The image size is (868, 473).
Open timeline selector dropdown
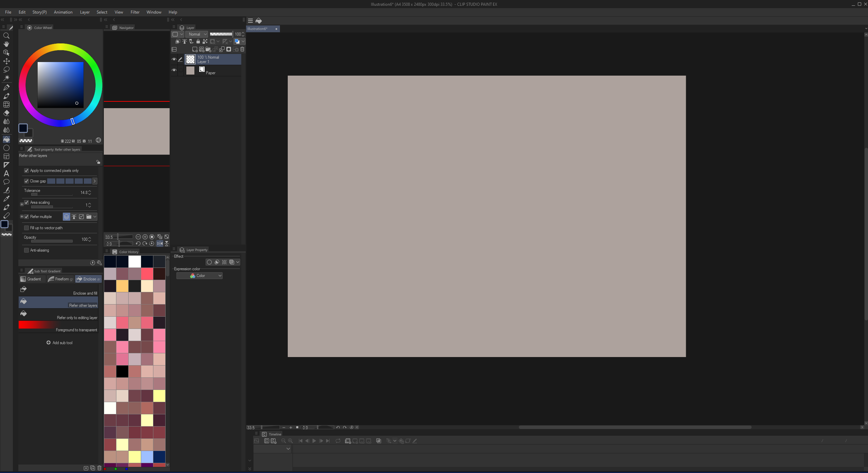[288, 449]
